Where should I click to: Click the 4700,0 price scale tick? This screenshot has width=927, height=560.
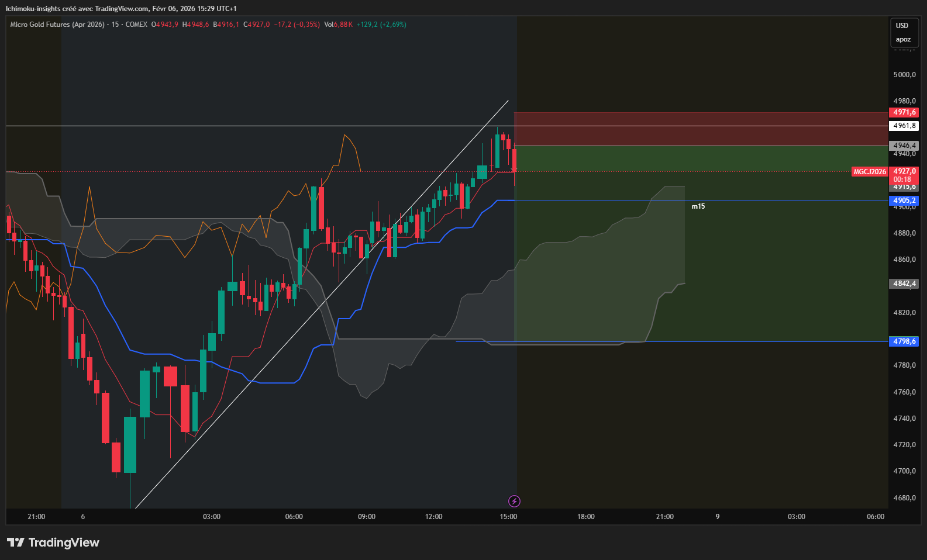pos(905,471)
